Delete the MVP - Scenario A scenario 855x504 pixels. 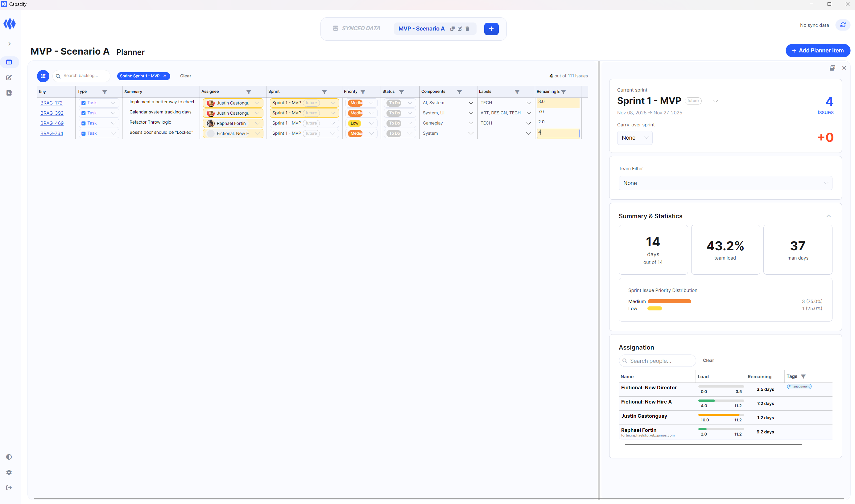pyautogui.click(x=468, y=29)
